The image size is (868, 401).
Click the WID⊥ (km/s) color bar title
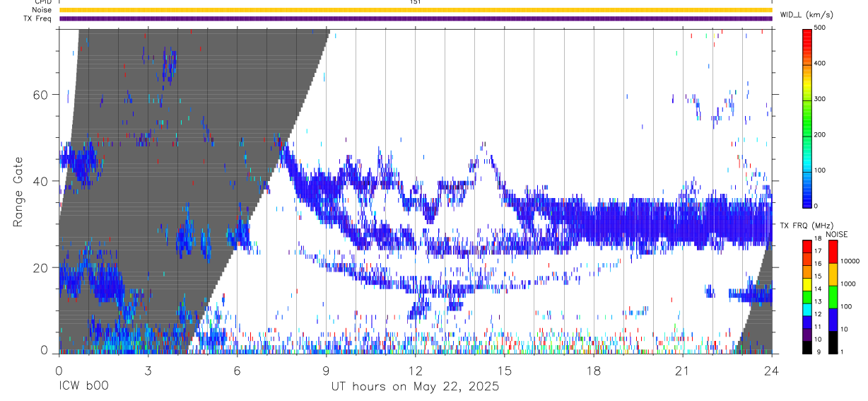tap(807, 14)
